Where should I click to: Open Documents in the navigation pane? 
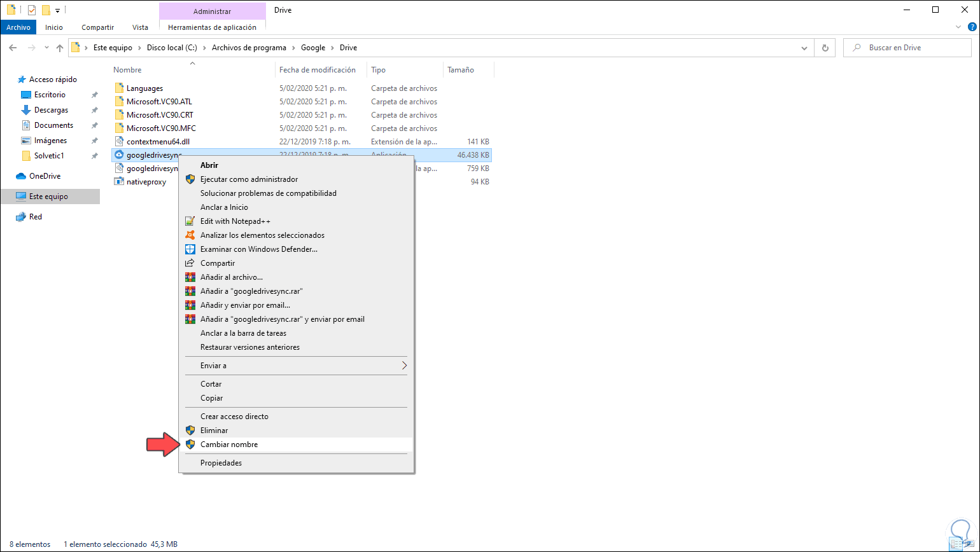[53, 125]
